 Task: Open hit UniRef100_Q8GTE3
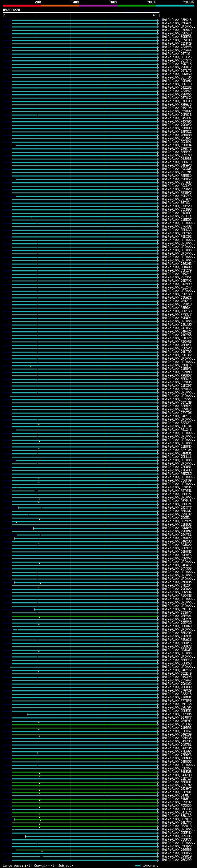177,84
